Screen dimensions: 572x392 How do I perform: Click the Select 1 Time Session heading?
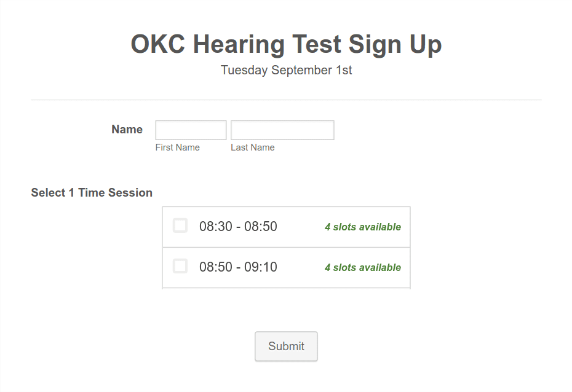coord(92,192)
